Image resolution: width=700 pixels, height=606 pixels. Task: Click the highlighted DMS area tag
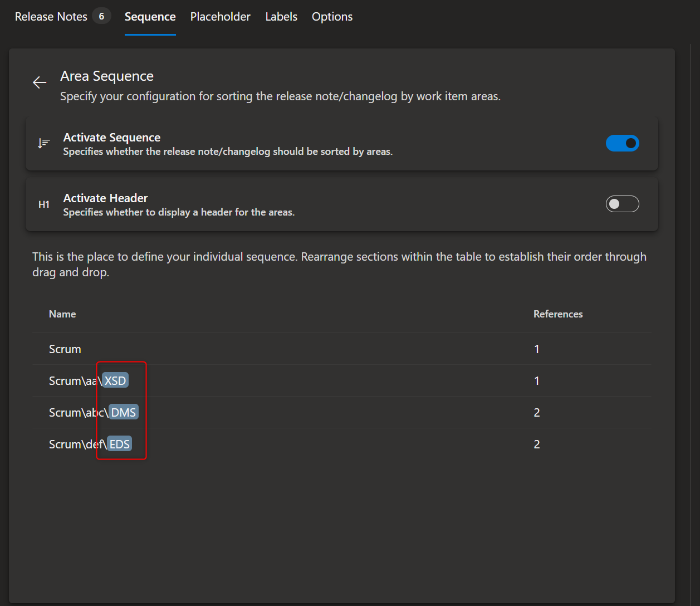pyautogui.click(x=123, y=413)
